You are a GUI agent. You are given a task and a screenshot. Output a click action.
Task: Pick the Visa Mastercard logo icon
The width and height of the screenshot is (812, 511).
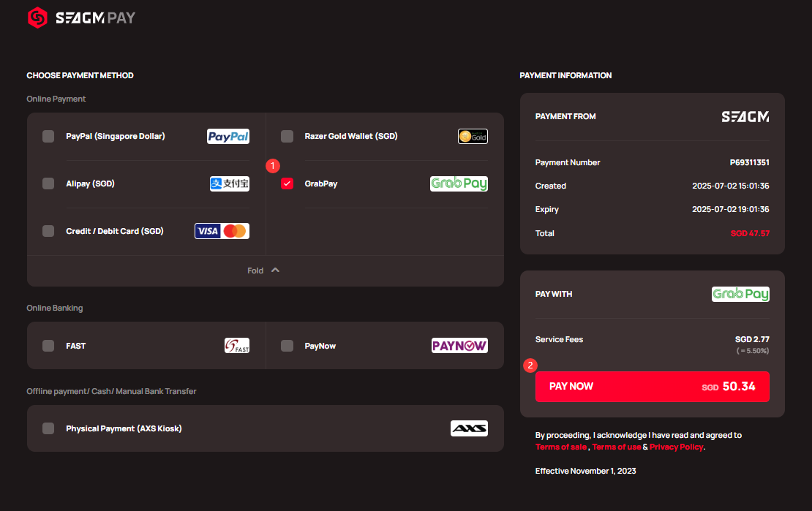pos(222,231)
